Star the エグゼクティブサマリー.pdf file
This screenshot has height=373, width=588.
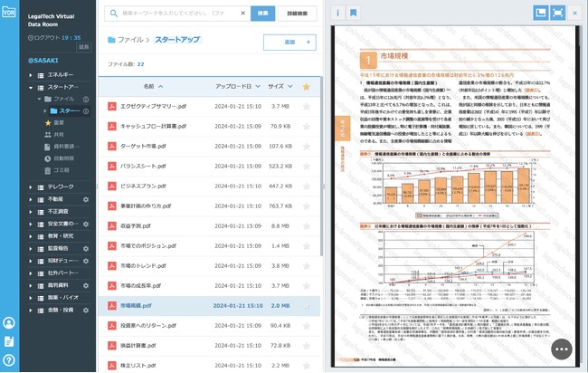(306, 106)
